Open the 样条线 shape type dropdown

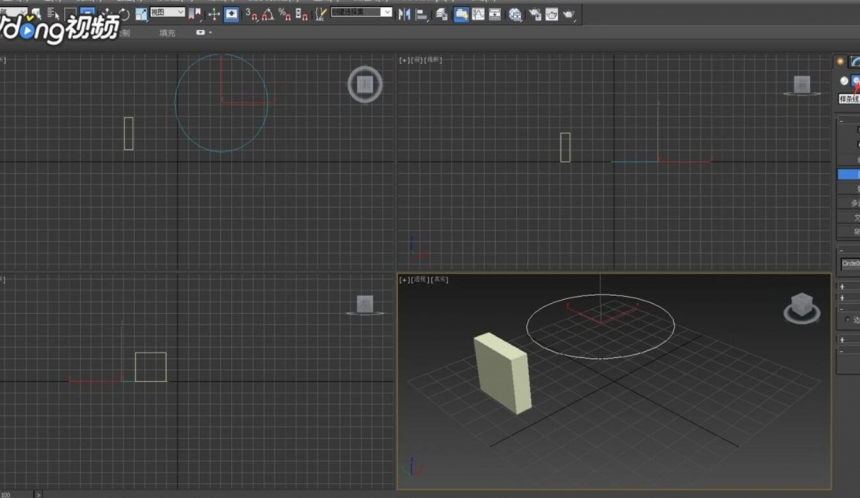pyautogui.click(x=849, y=99)
